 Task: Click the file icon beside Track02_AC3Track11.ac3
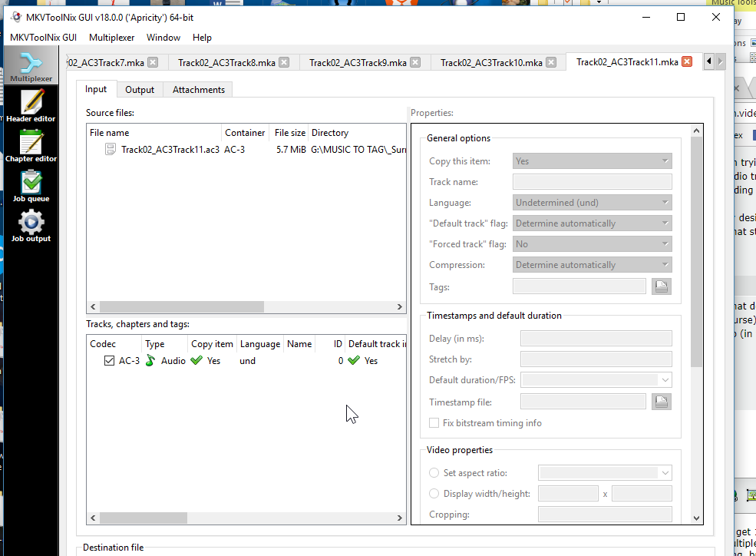(111, 150)
